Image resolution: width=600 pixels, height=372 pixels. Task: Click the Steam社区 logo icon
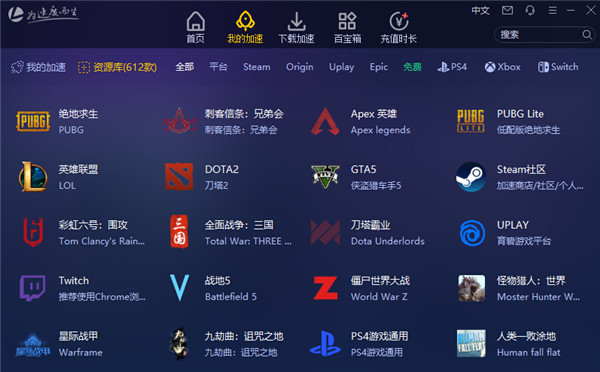click(x=471, y=177)
